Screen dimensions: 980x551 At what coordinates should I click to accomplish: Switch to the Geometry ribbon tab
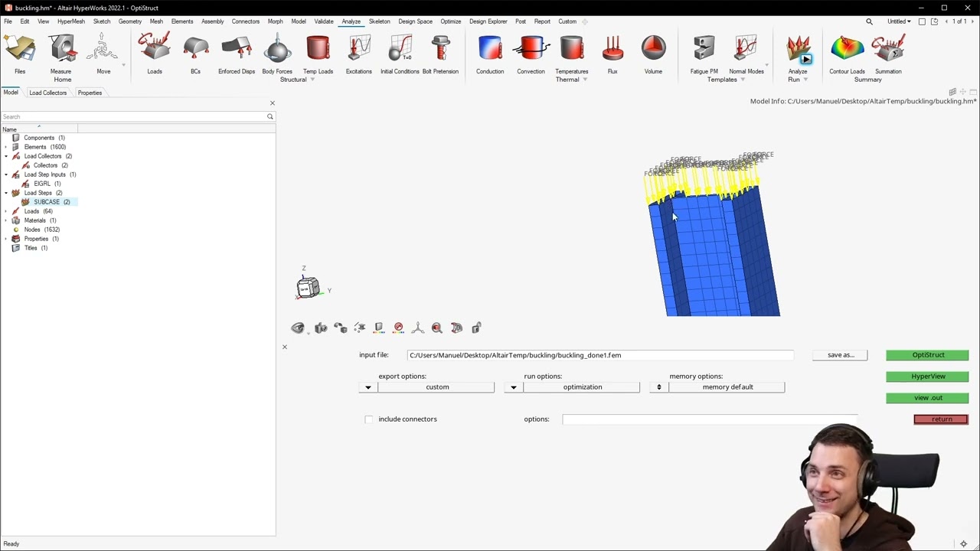pyautogui.click(x=129, y=21)
